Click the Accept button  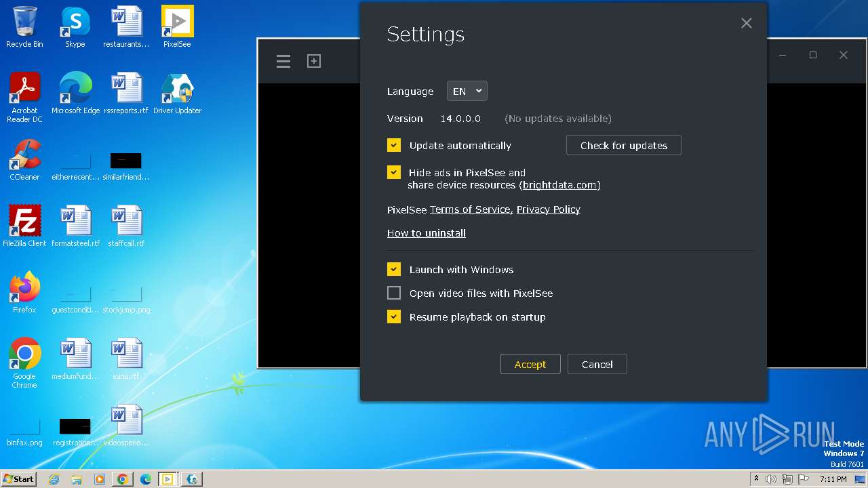pyautogui.click(x=530, y=364)
